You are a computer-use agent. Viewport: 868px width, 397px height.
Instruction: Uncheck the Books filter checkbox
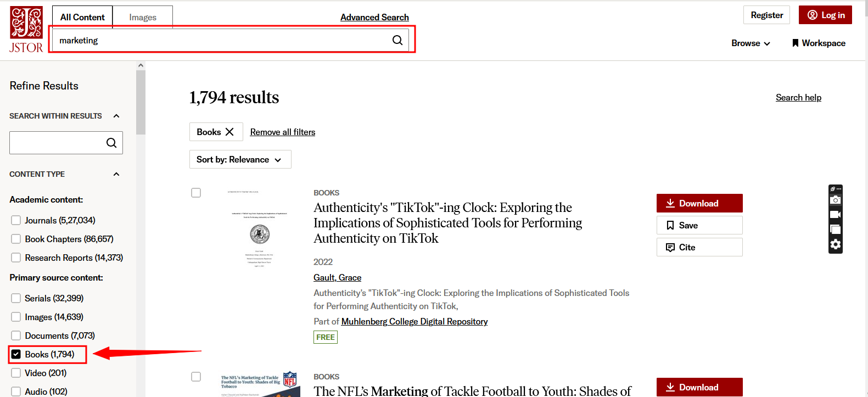tap(16, 354)
